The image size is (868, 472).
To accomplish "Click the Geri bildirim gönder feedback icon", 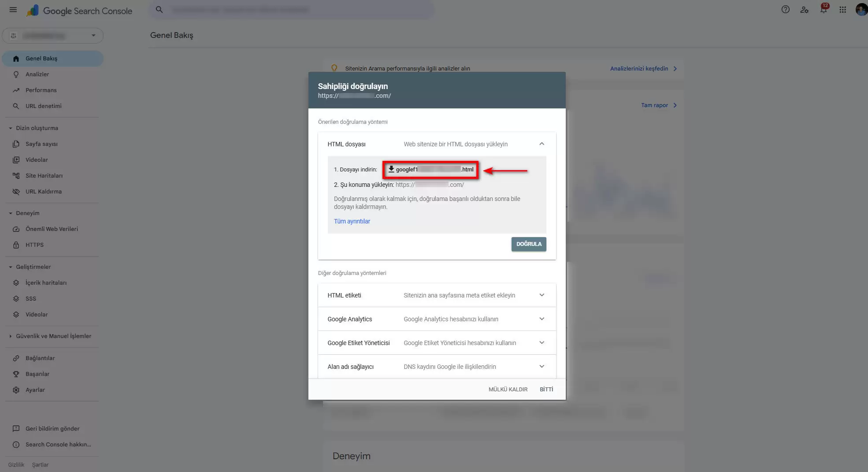I will (x=16, y=429).
